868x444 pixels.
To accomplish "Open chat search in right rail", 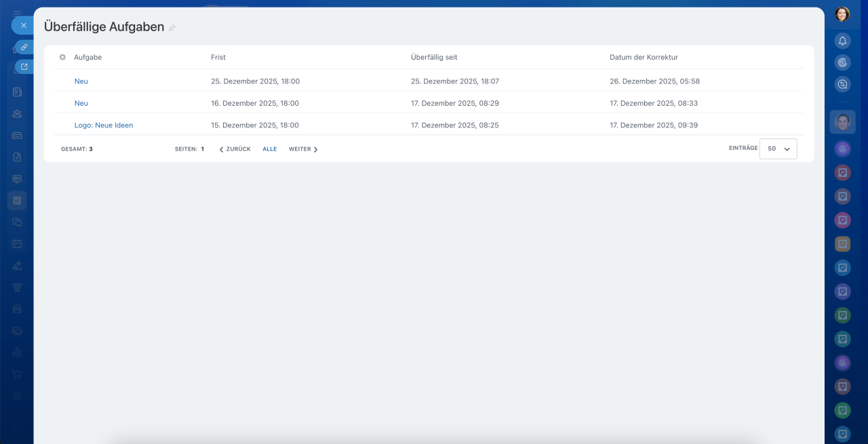I will click(842, 84).
